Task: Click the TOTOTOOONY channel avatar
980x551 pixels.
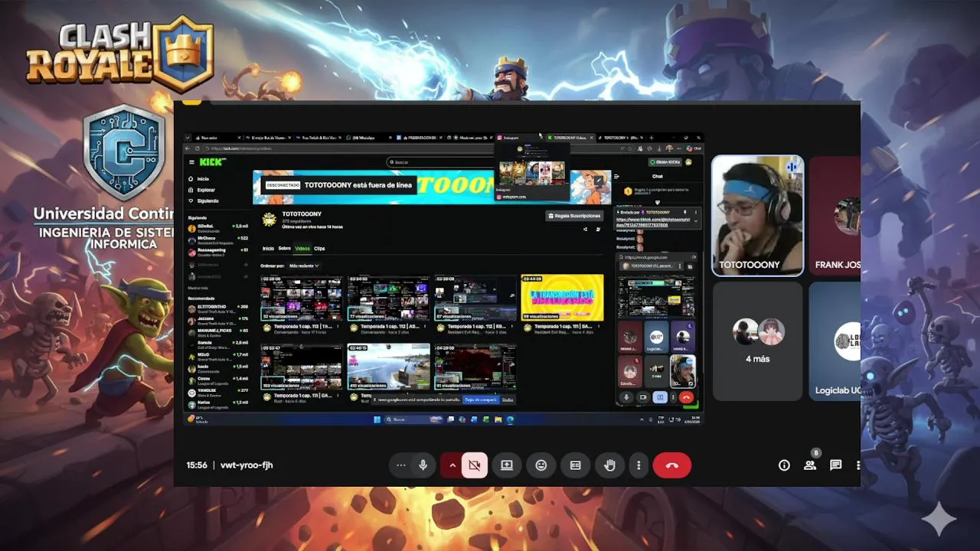Action: click(x=269, y=220)
